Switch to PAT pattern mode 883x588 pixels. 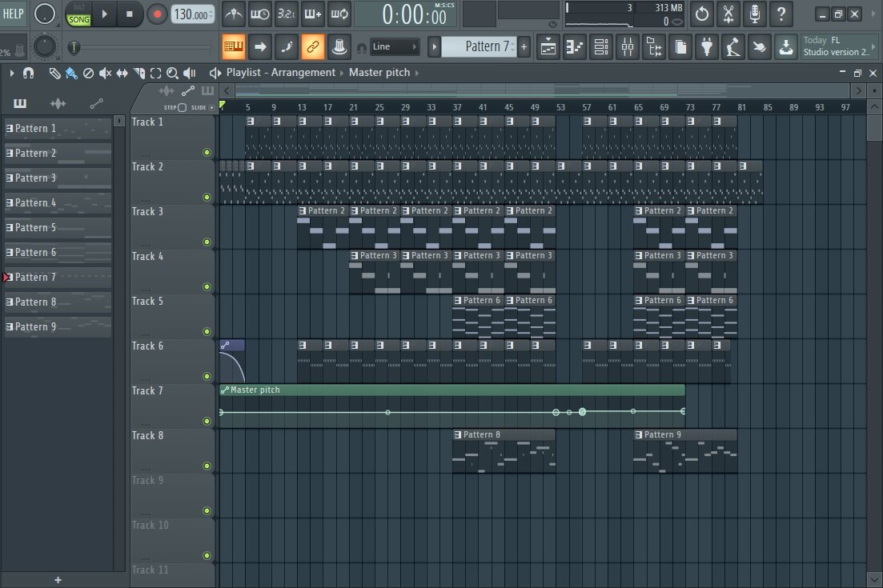pyautogui.click(x=78, y=8)
